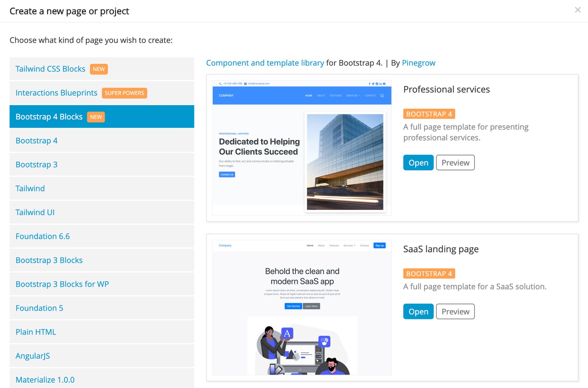Click the SaaS landing page thumbnail

(302, 307)
